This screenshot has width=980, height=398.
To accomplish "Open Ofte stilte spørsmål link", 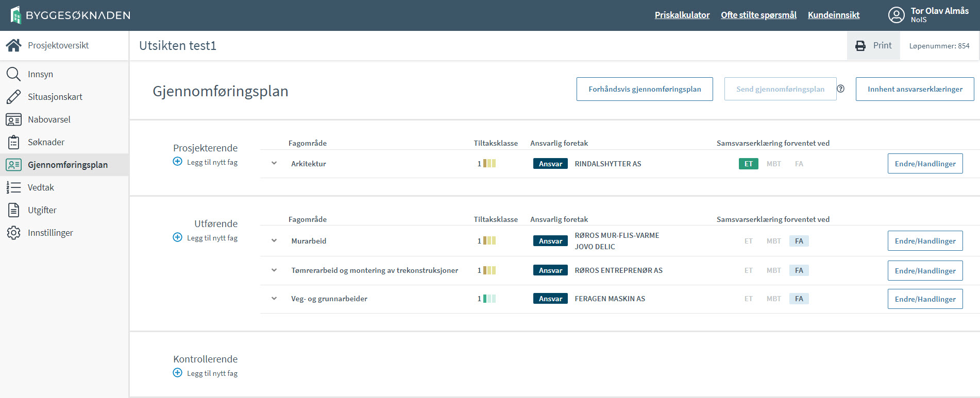I will pyautogui.click(x=758, y=15).
